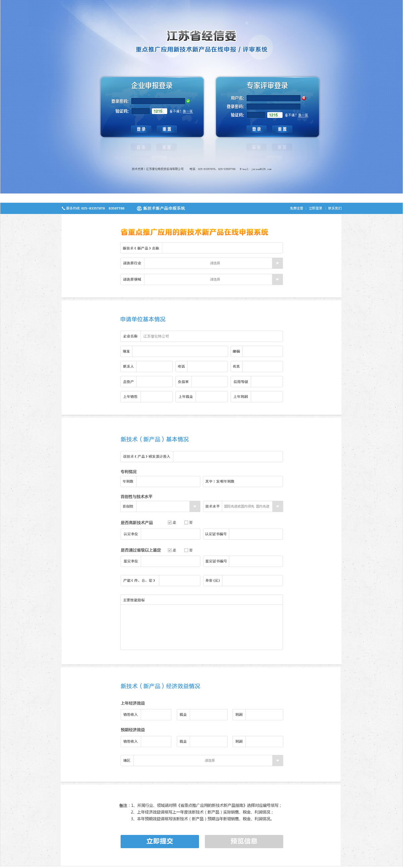The width and height of the screenshot is (403, 868).
Task: Click the 预览信息 button
Action: tap(244, 841)
